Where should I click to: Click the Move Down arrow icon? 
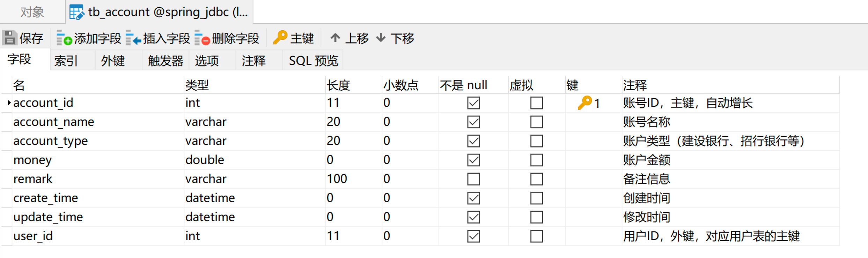tap(381, 37)
